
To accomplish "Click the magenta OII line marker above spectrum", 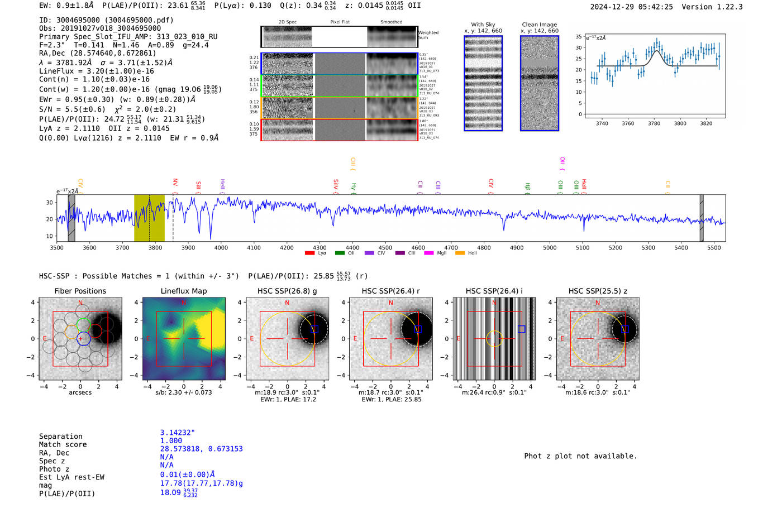I will click(x=562, y=164).
